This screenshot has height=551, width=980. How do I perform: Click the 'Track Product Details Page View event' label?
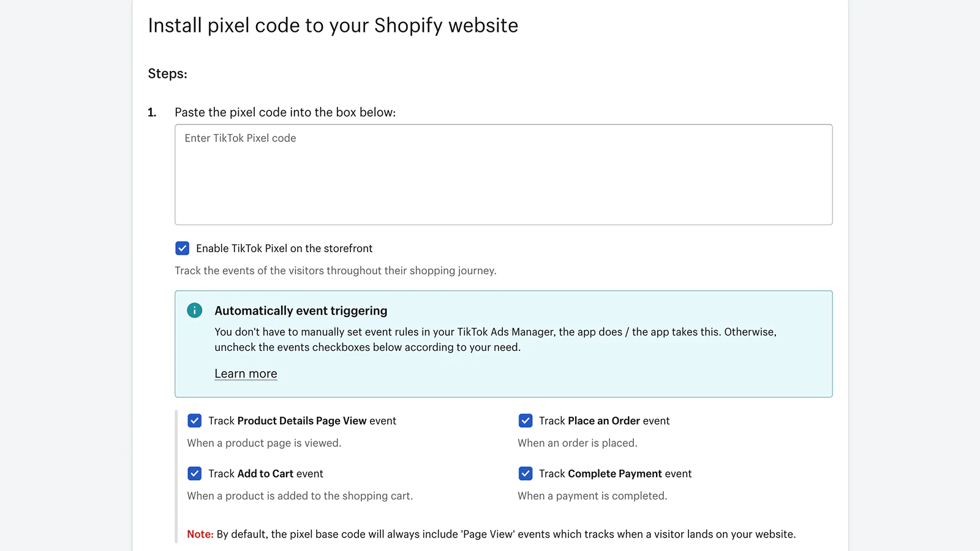click(x=302, y=421)
